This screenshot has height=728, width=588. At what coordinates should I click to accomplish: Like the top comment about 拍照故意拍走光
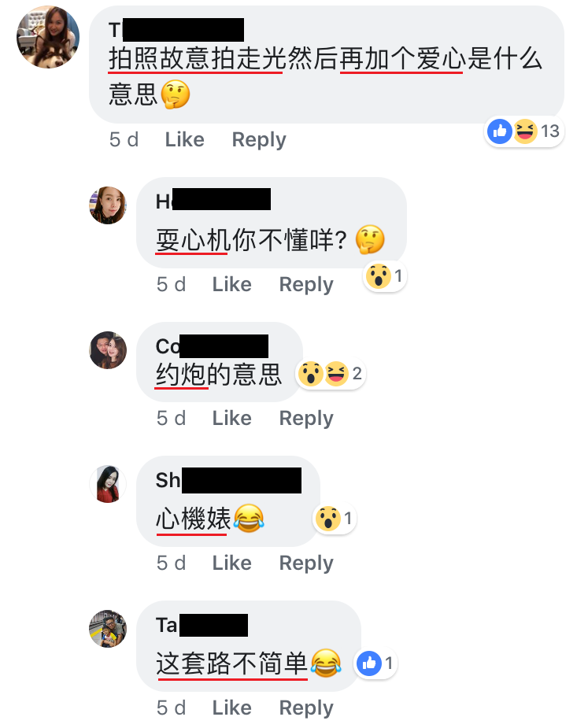tap(184, 139)
